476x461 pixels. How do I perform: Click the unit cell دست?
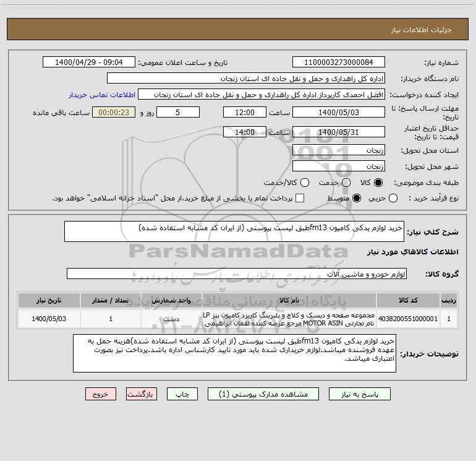[171, 319]
